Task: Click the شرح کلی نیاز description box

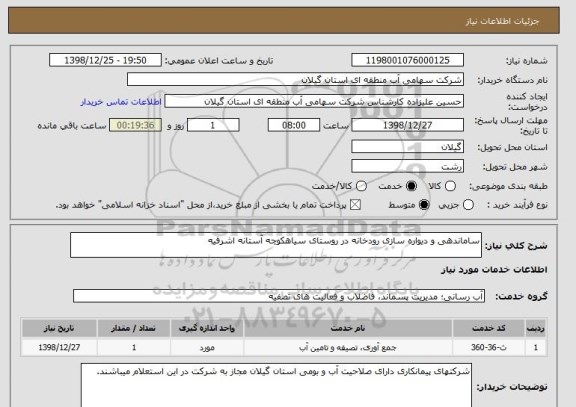Action: [x=276, y=245]
